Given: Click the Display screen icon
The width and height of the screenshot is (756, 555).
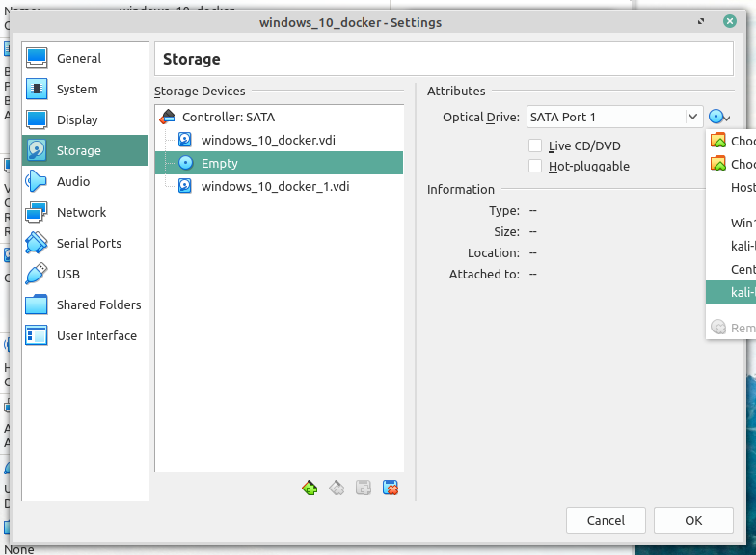Looking at the screenshot, I should tap(37, 119).
